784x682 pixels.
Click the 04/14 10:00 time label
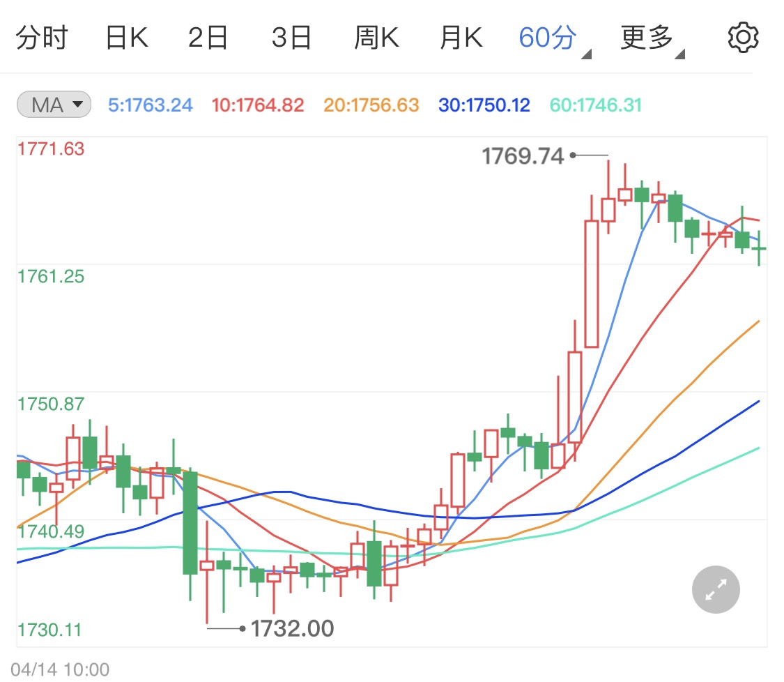pyautogui.click(x=60, y=669)
